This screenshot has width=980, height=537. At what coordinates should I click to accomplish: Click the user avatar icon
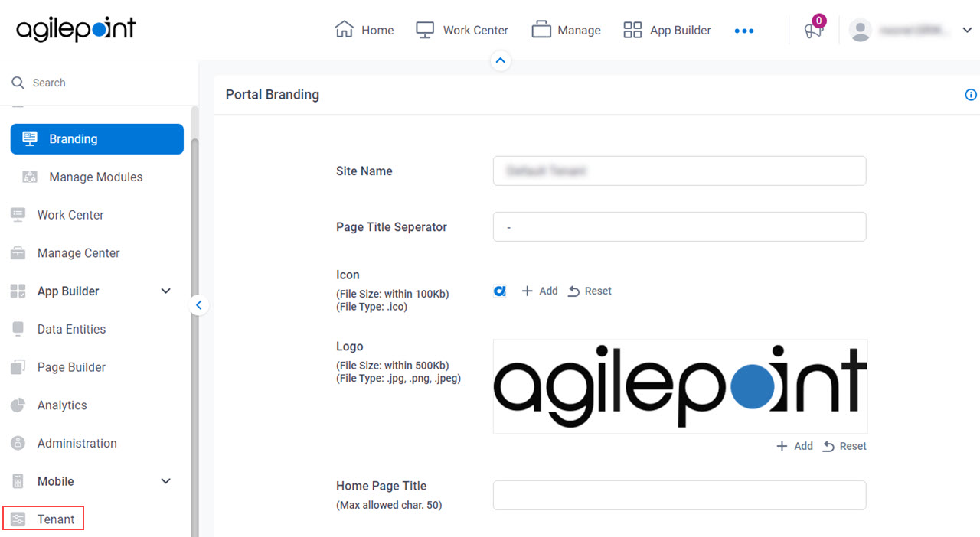point(861,31)
